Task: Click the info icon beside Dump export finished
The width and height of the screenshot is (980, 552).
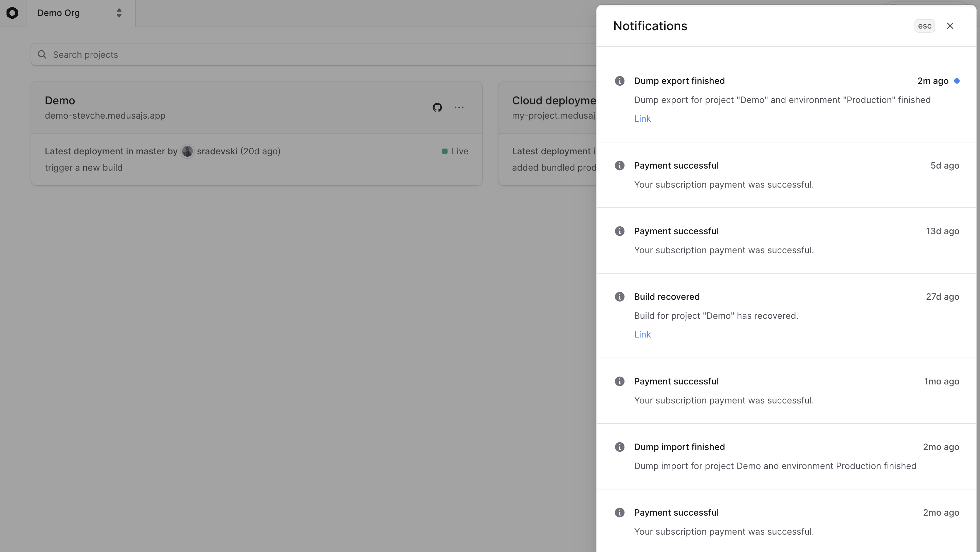Action: tap(620, 81)
